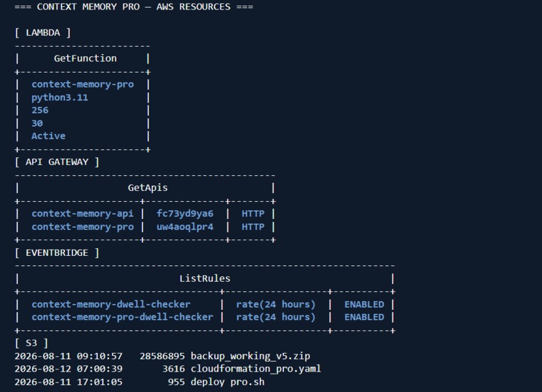
Task: Click the context-memory-api API name
Action: pyautogui.click(x=83, y=213)
